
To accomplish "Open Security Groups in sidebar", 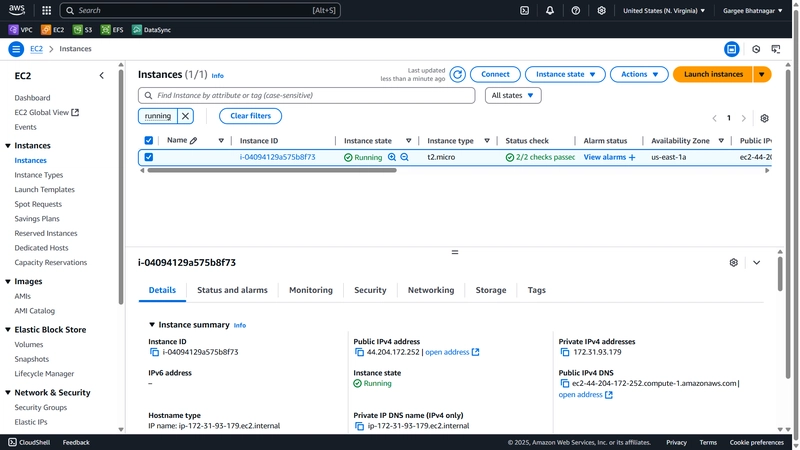I will coord(41,407).
